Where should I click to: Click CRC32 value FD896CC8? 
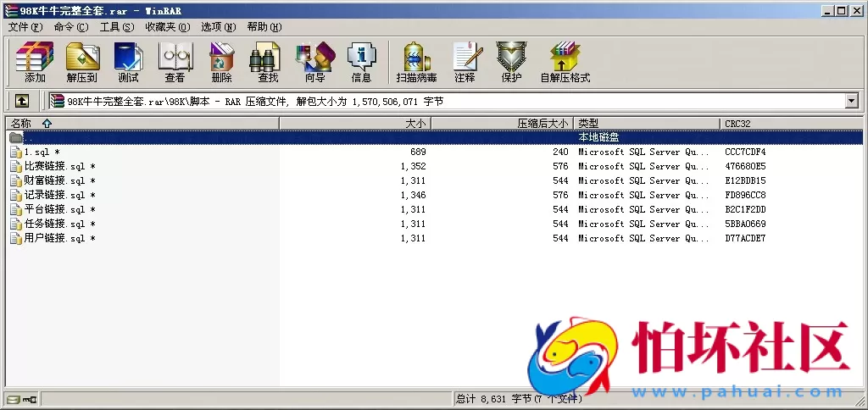coord(745,196)
